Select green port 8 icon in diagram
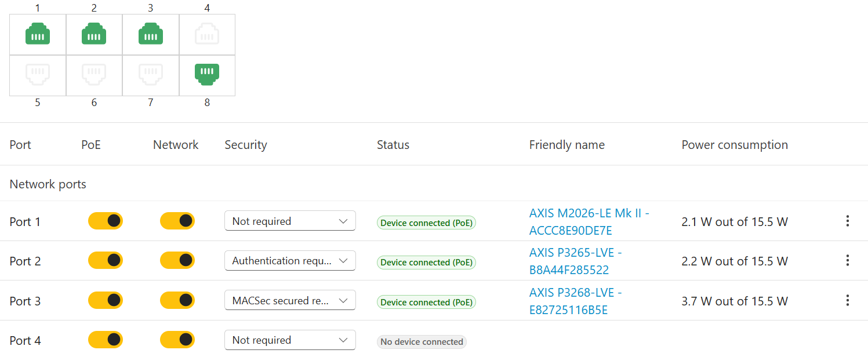The height and width of the screenshot is (357, 868). coord(207,75)
